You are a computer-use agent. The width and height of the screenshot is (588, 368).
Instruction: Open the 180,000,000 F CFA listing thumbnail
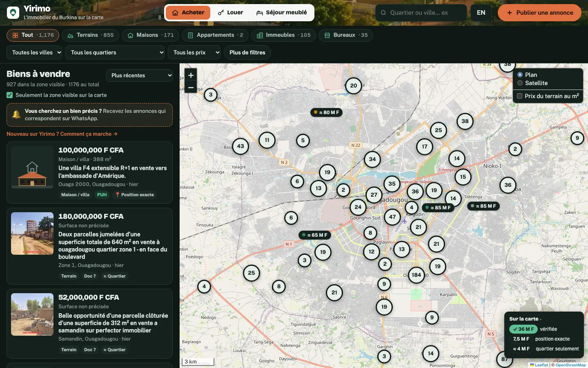point(32,233)
